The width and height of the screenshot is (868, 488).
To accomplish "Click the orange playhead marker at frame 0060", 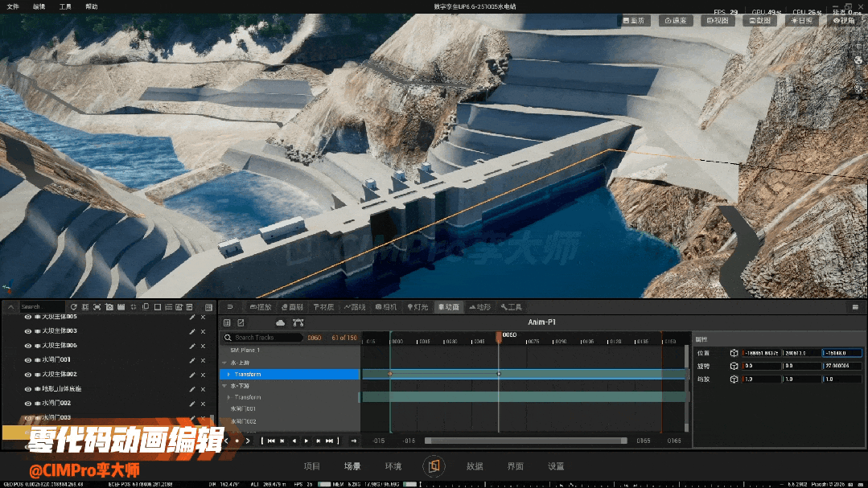I will pos(499,336).
